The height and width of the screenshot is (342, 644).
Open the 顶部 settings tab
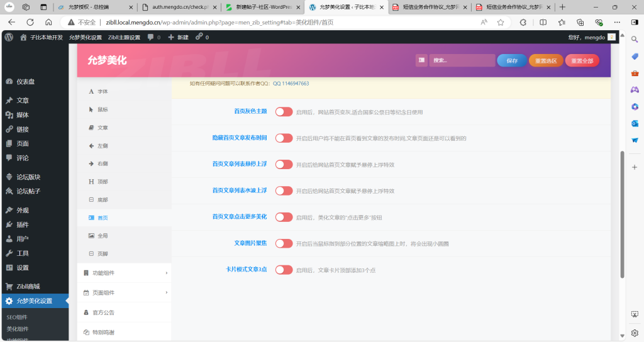coord(103,182)
